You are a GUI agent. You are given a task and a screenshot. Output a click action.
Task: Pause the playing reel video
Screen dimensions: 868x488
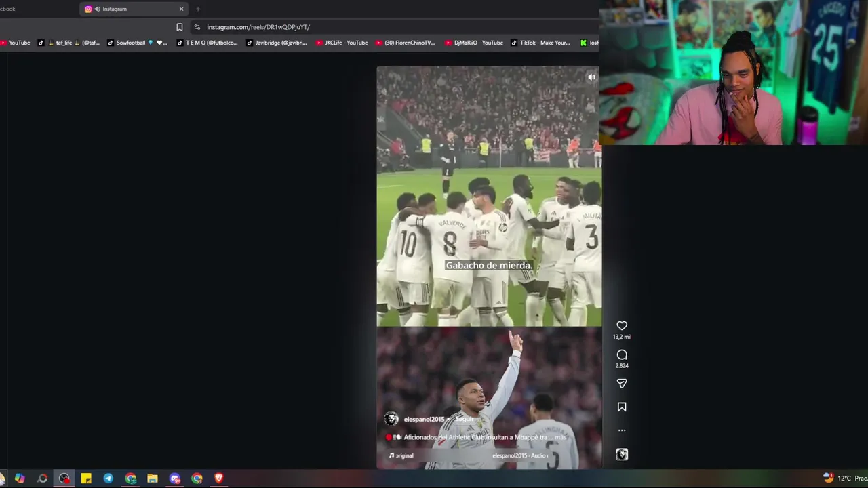tap(488, 267)
